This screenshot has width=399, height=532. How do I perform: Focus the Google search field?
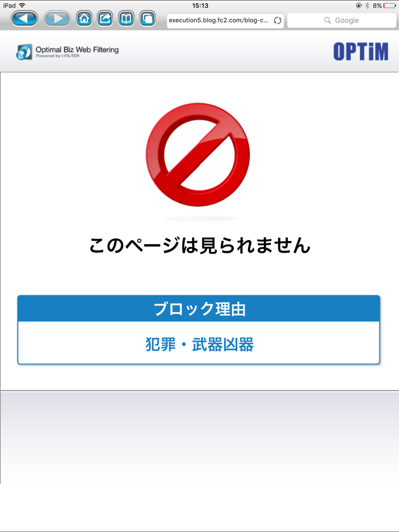click(342, 20)
